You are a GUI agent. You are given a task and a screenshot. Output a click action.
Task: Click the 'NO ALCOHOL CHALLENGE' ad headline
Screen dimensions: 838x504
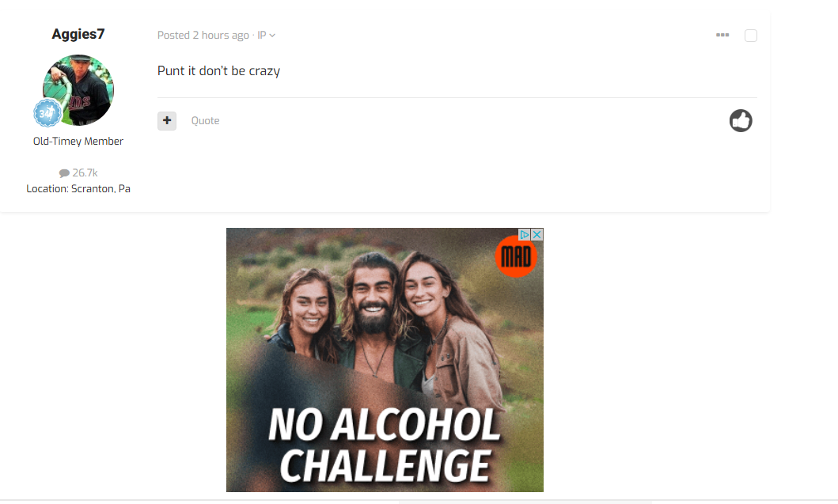point(385,445)
